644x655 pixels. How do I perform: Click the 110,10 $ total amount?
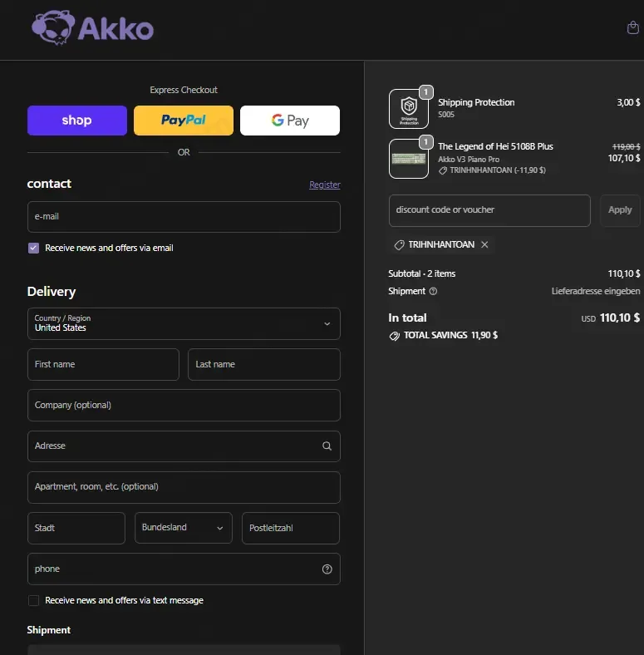point(620,318)
